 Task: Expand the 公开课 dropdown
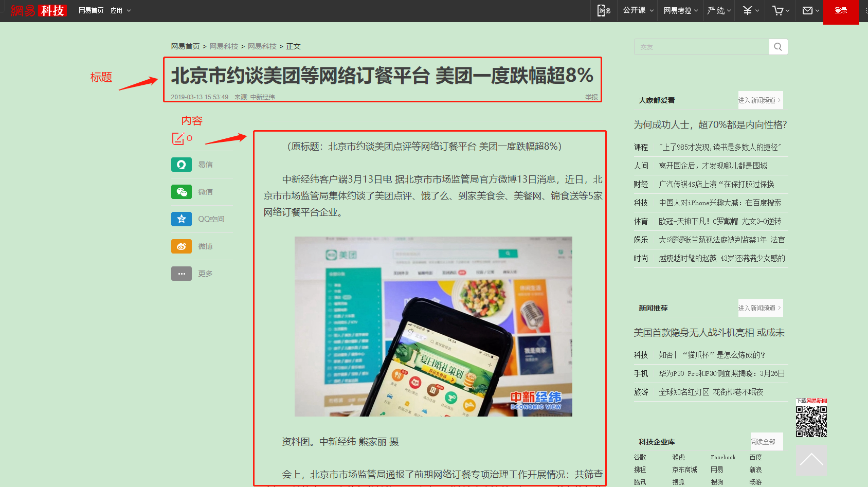(x=638, y=10)
